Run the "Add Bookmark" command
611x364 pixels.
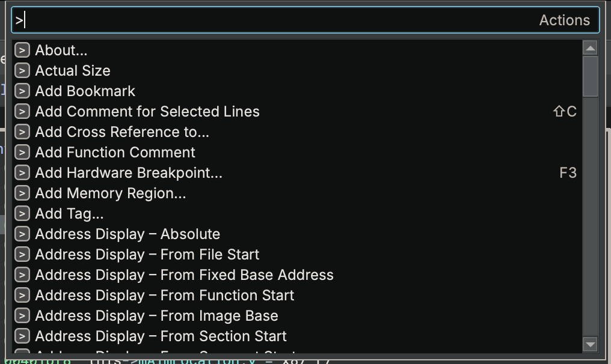(x=84, y=91)
